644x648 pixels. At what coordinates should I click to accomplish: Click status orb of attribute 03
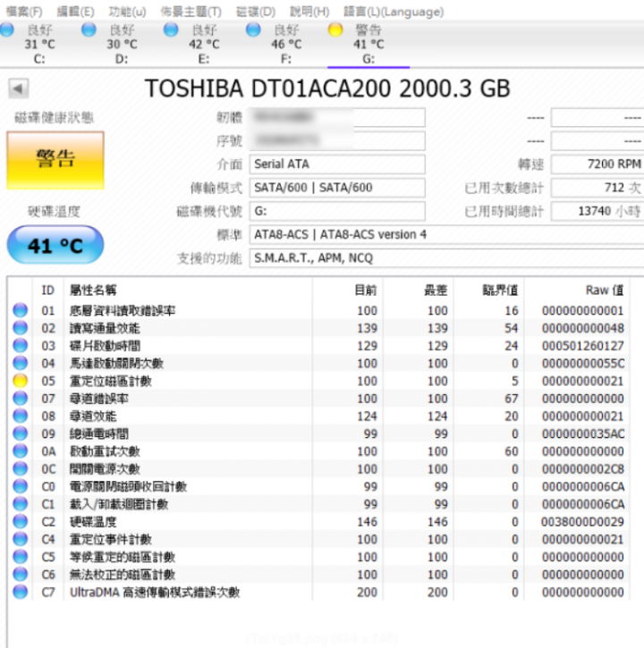click(21, 346)
